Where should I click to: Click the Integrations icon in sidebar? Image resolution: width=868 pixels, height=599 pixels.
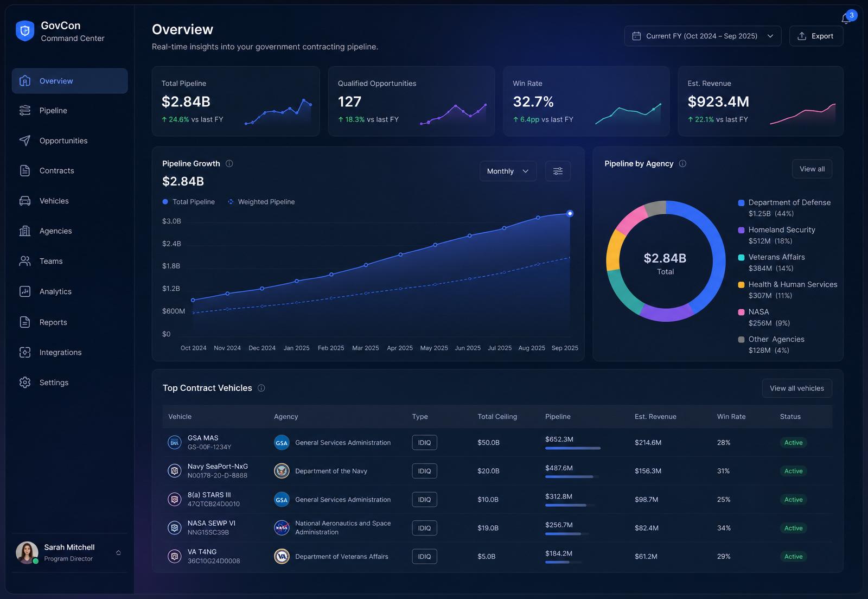click(x=25, y=352)
